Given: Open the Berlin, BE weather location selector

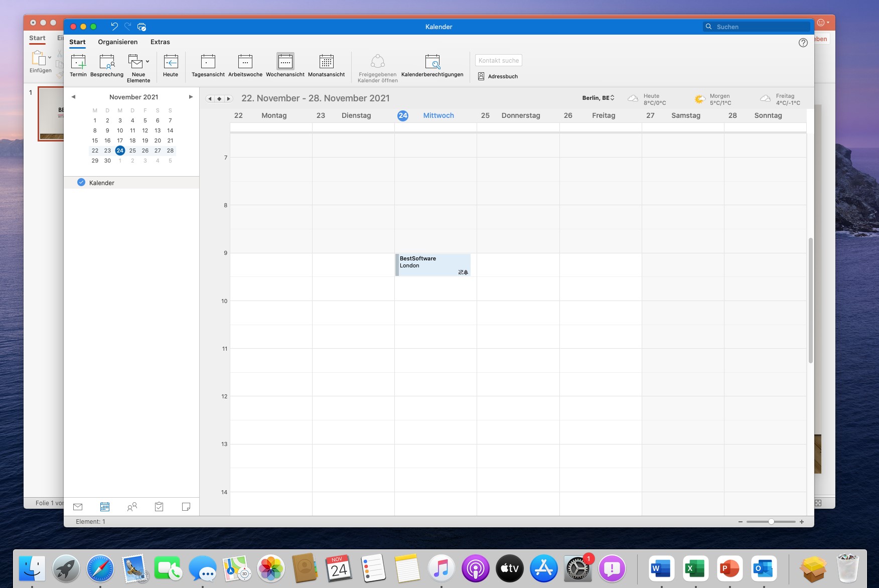Looking at the screenshot, I should [598, 98].
